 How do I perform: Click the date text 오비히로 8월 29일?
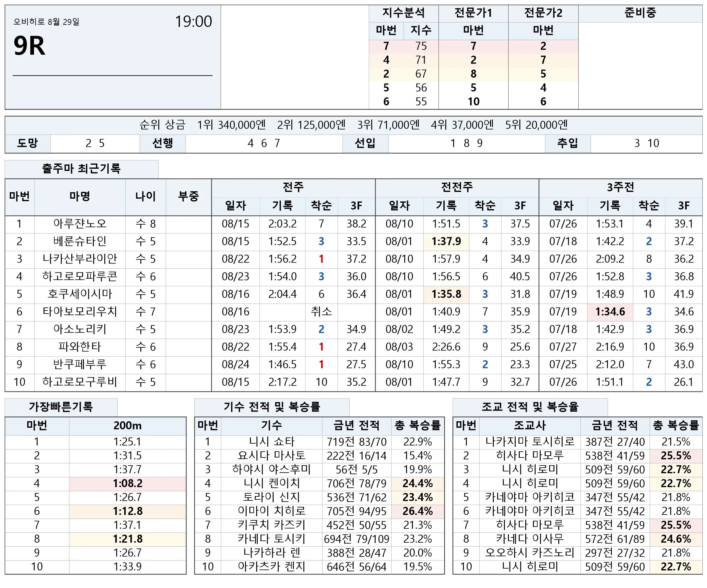(47, 22)
